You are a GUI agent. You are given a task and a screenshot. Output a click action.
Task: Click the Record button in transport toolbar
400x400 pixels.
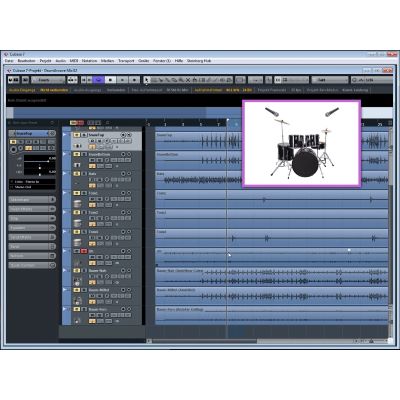click(134, 80)
